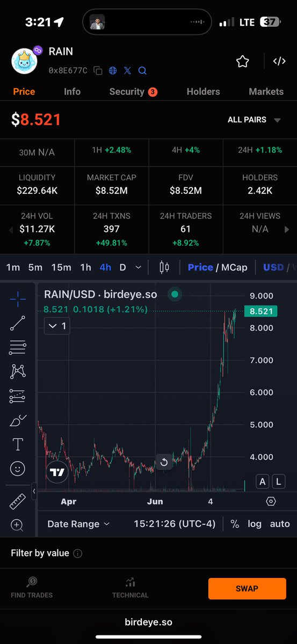Toggle percent scale mode
297x644 pixels.
click(x=235, y=524)
